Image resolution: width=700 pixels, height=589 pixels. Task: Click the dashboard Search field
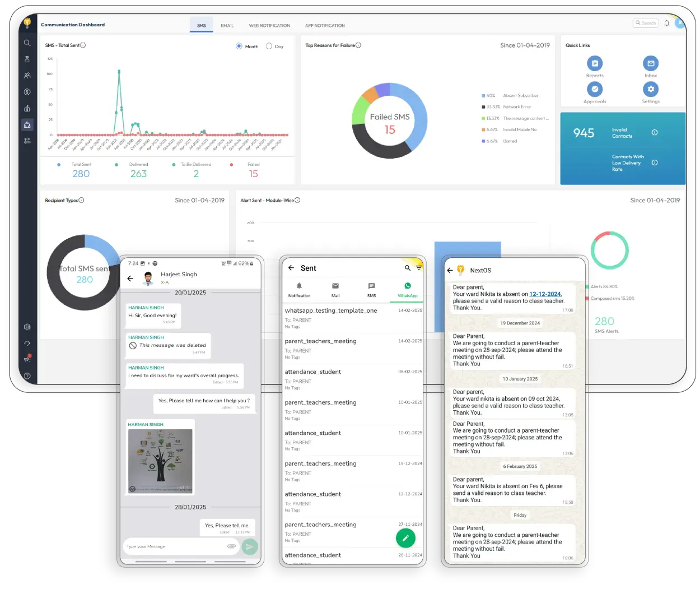[x=646, y=23]
